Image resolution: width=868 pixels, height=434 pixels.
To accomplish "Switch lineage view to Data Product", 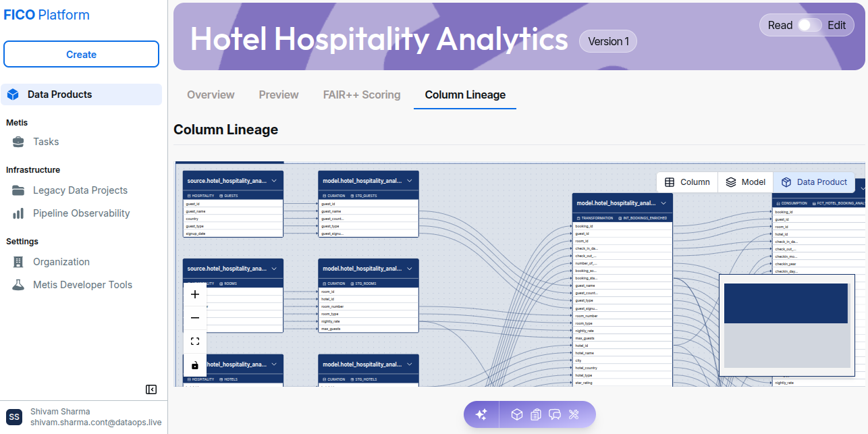I will (814, 182).
